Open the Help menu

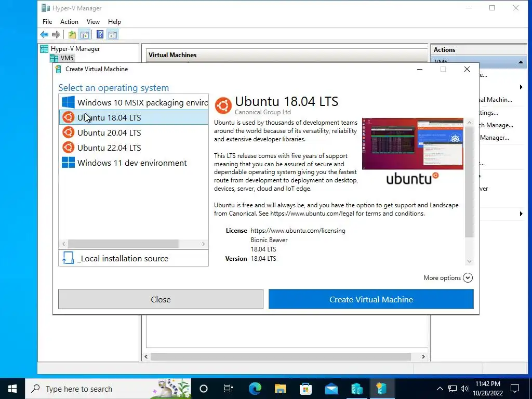point(114,22)
